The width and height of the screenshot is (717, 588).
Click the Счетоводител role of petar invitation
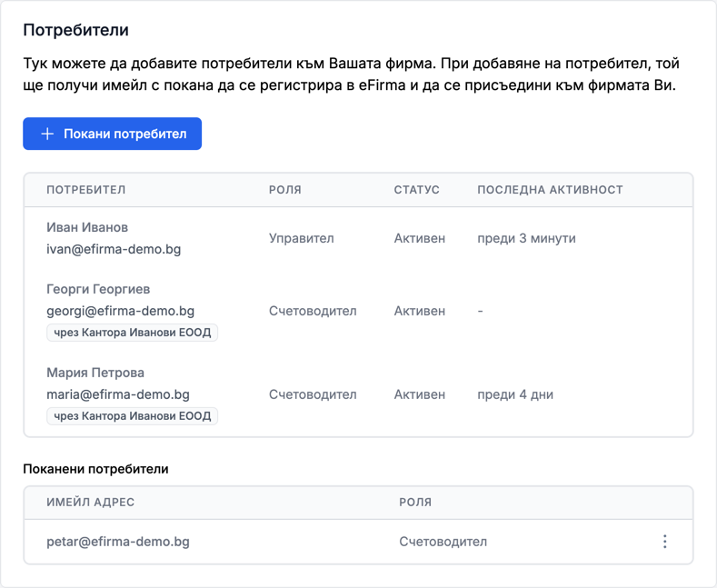tap(443, 542)
